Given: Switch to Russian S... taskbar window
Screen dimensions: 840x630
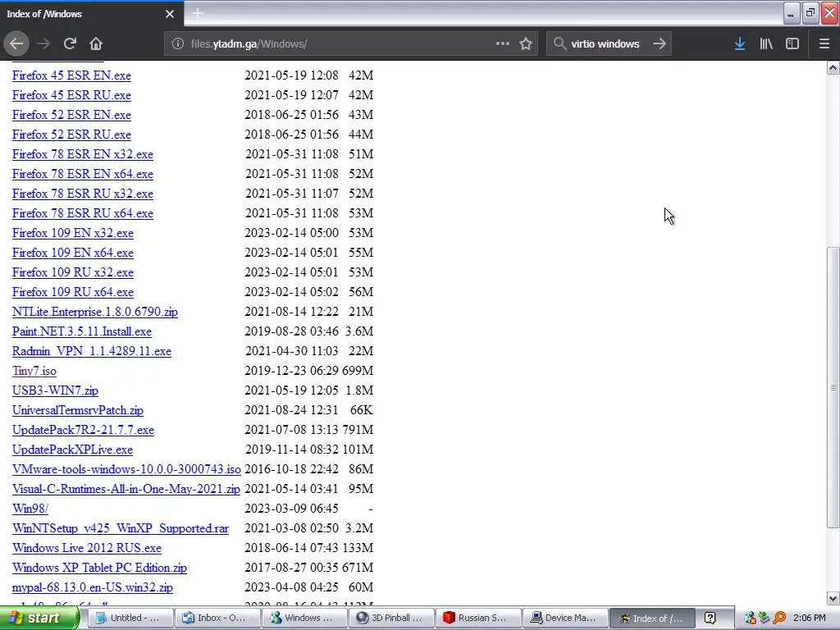Looking at the screenshot, I should click(478, 618).
